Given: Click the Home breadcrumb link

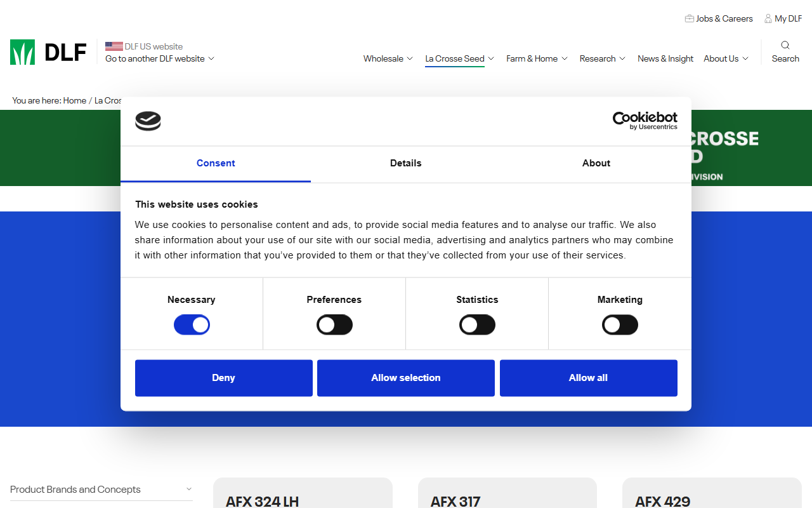Looking at the screenshot, I should [75, 100].
